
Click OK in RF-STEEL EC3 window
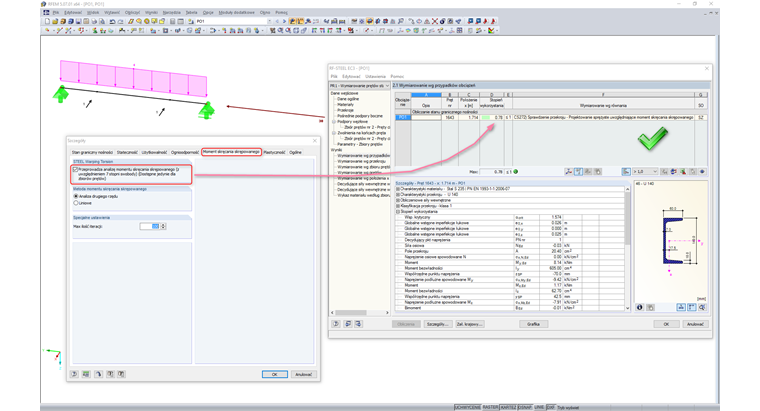tap(666, 324)
